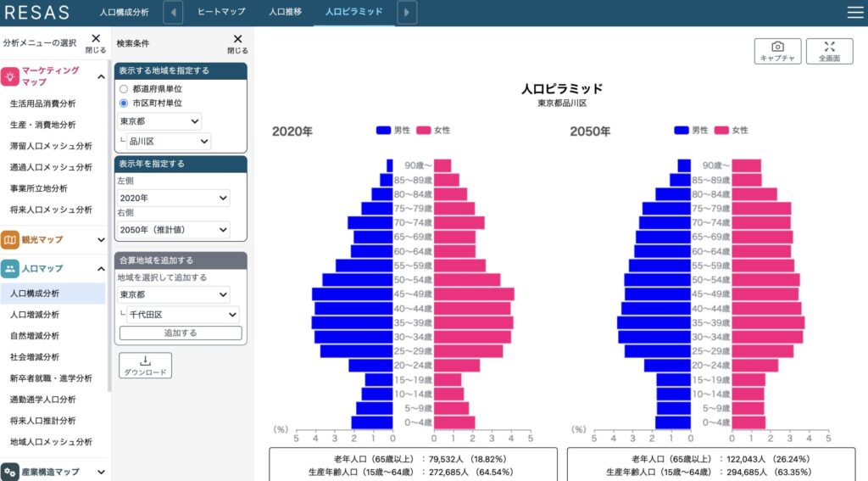Close the search conditions panel
This screenshot has width=868, height=481.
point(237,42)
